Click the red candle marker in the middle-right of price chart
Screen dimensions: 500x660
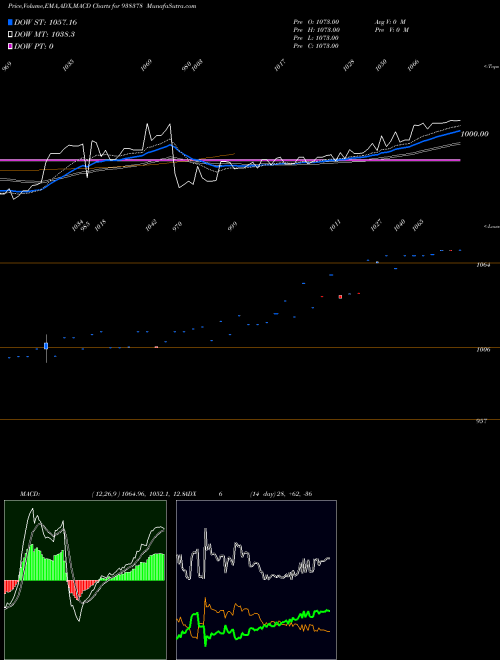(x=340, y=297)
